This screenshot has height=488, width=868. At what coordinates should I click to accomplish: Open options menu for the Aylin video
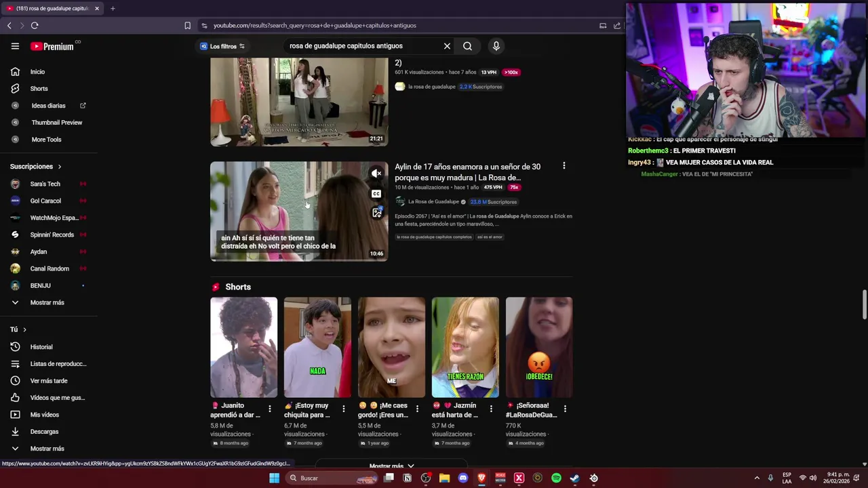point(564,166)
